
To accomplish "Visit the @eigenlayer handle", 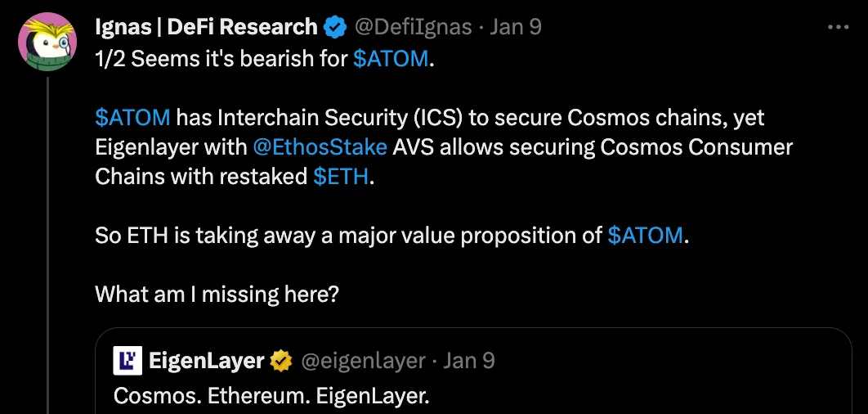I will click(x=364, y=360).
